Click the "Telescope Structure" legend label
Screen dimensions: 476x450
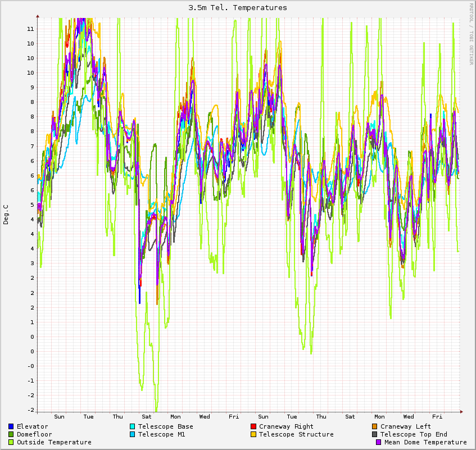296,434
